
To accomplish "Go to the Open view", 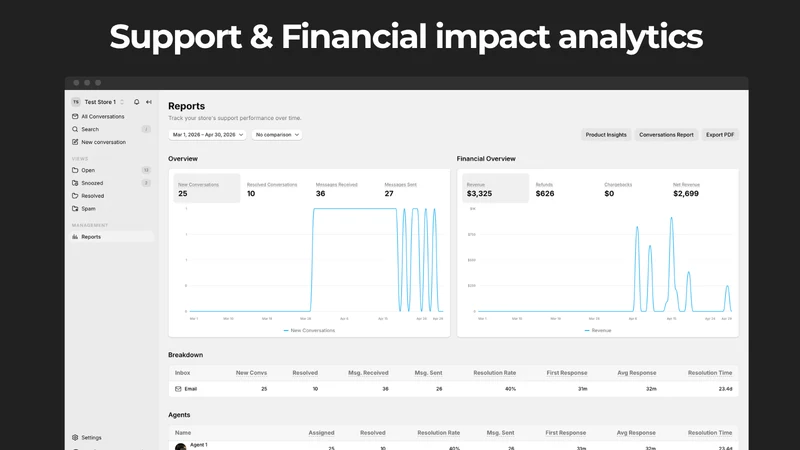I will 111,170.
